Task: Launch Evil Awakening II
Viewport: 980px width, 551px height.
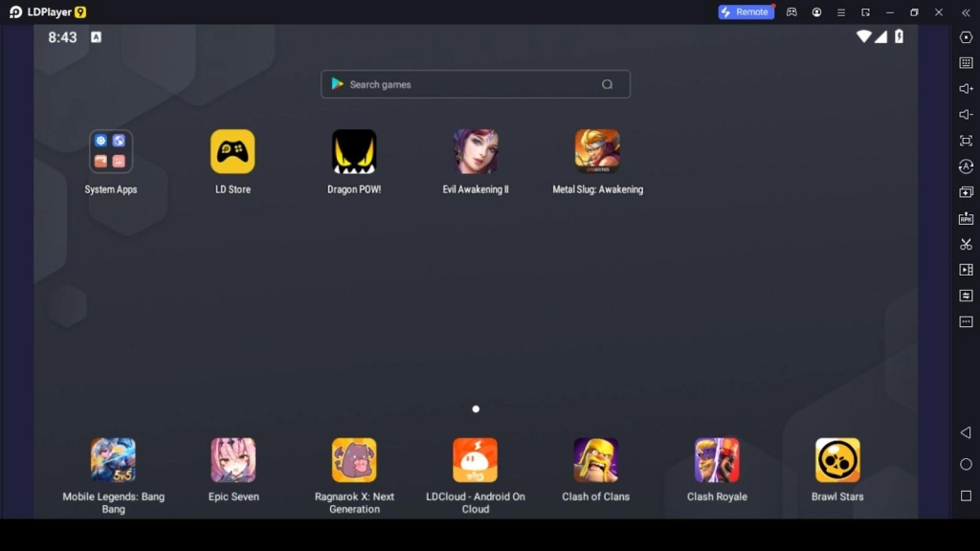Action: point(475,151)
